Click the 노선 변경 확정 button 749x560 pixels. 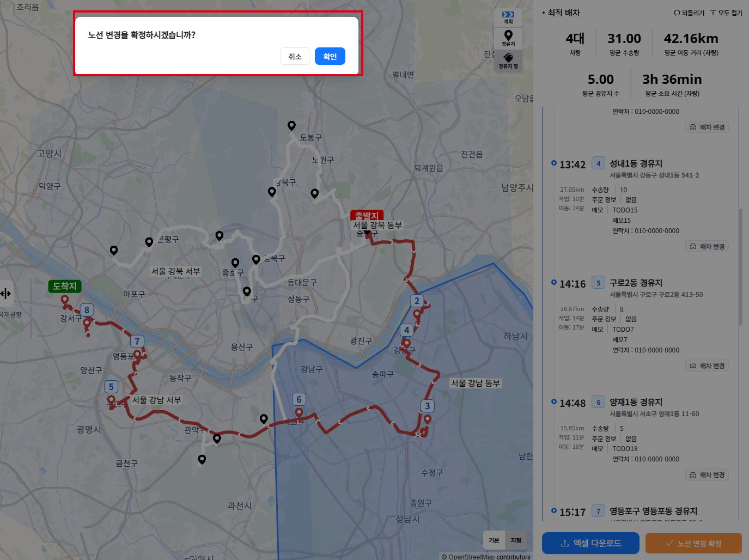click(693, 543)
